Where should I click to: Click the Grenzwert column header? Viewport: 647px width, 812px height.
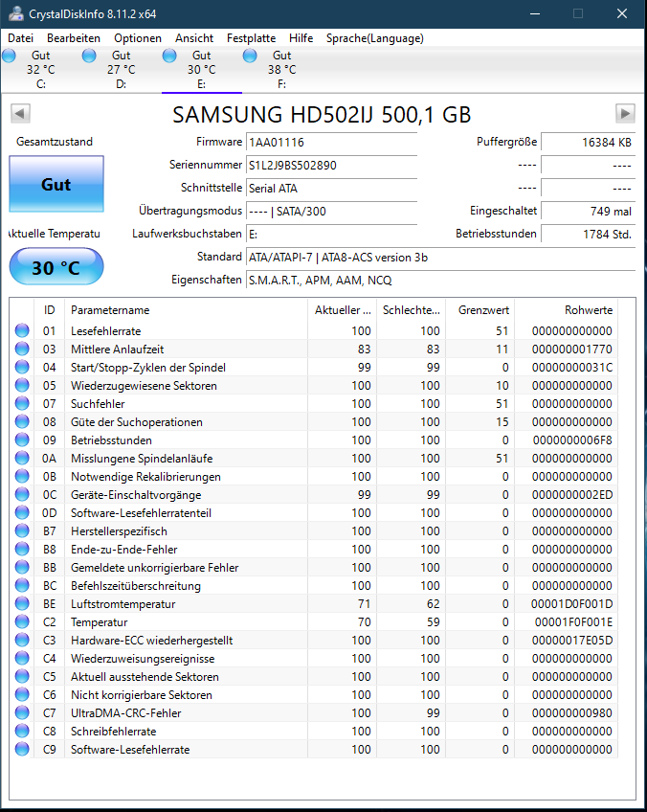480,310
